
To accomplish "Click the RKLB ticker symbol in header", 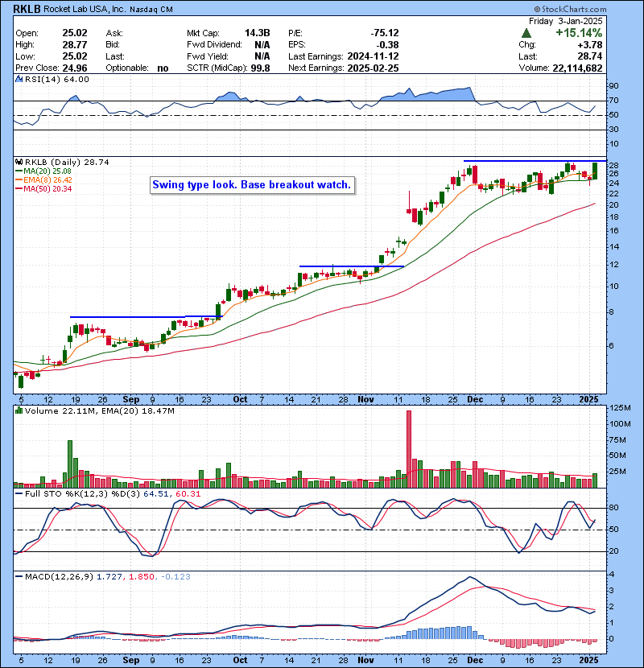I will click(27, 9).
